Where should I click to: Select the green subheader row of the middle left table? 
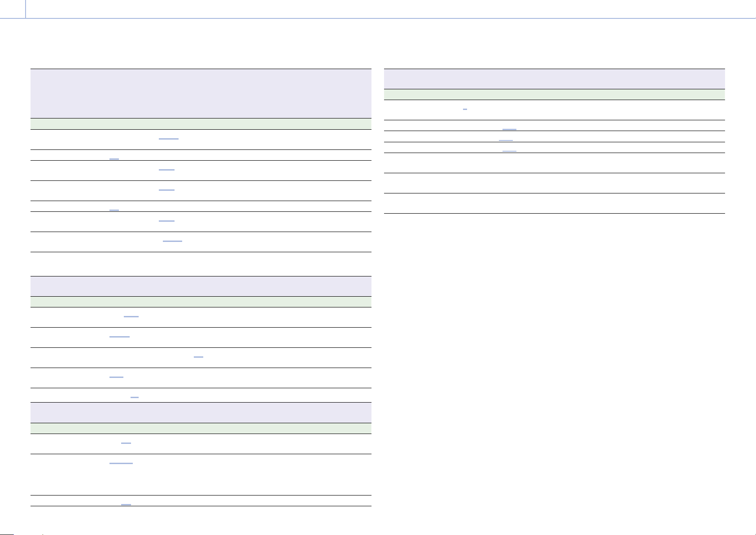coord(201,302)
